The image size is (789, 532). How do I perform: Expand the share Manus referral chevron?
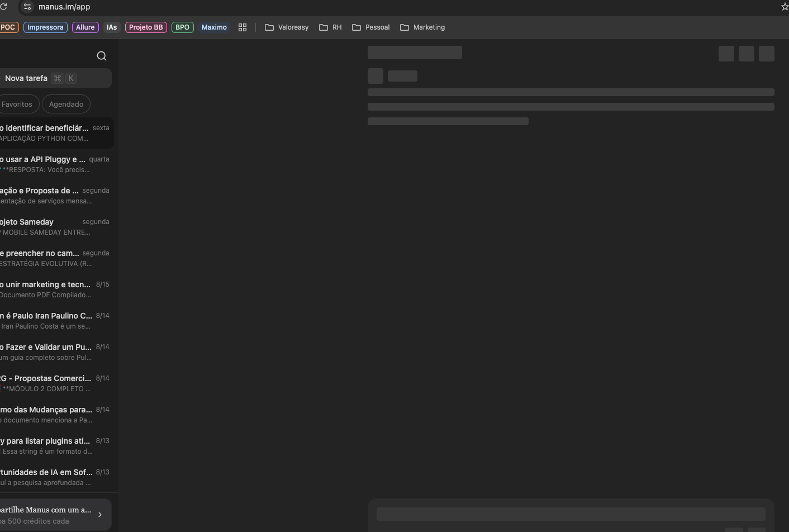(x=100, y=515)
